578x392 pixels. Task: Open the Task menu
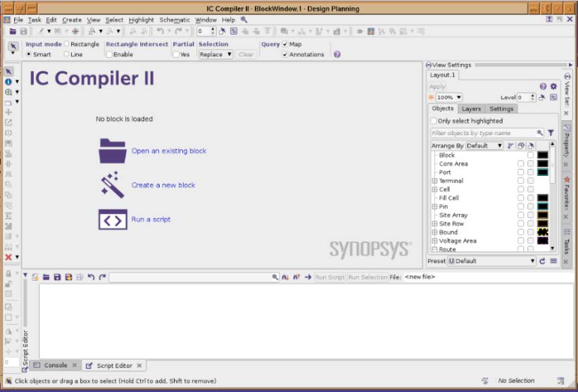tap(34, 20)
